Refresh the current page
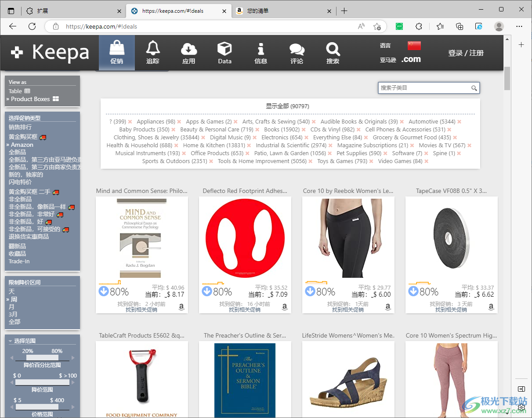The image size is (532, 418). pos(32,26)
